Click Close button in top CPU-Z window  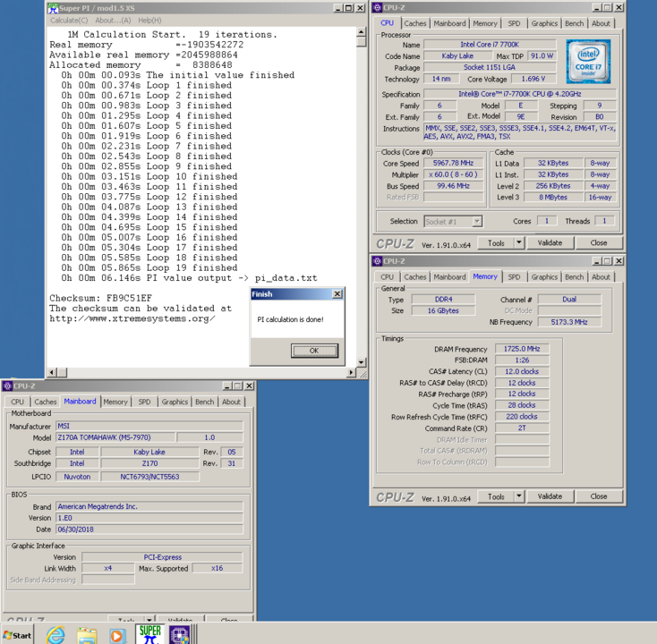599,243
